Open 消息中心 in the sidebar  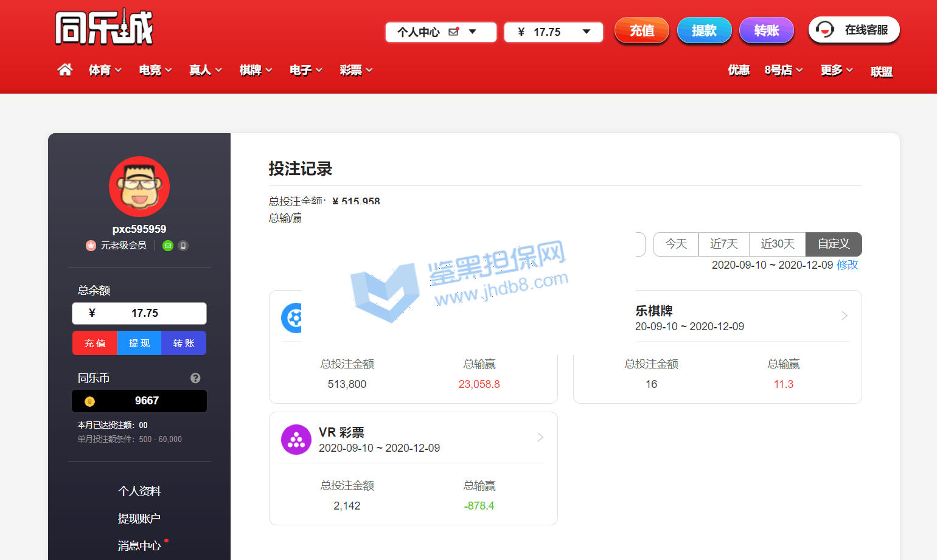tap(139, 546)
